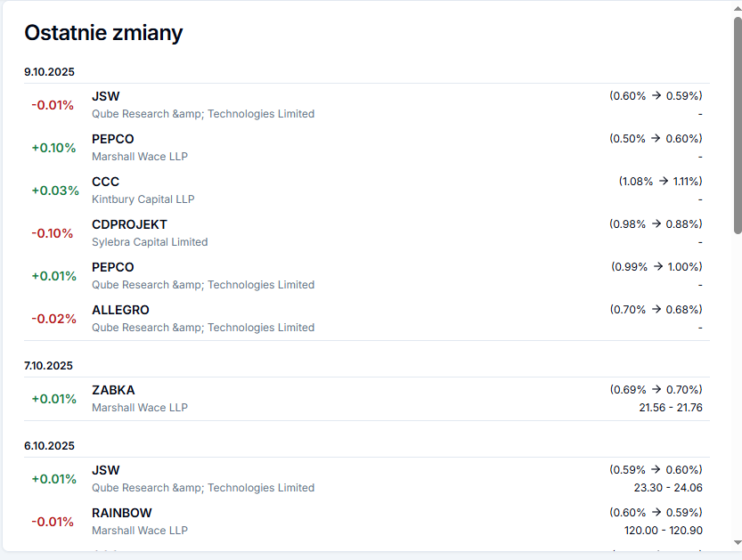The image size is (742, 560).
Task: Select the PEPCO entry by Marshall Wace LLP
Action: point(112,139)
